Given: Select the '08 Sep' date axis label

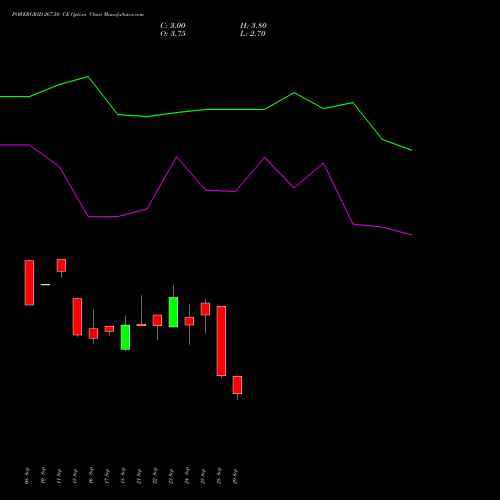Looking at the screenshot, I should (x=27, y=476).
